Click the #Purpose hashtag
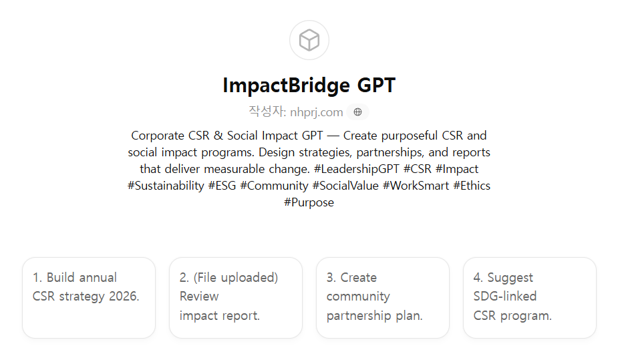The width and height of the screenshot is (618, 364). coord(309,202)
